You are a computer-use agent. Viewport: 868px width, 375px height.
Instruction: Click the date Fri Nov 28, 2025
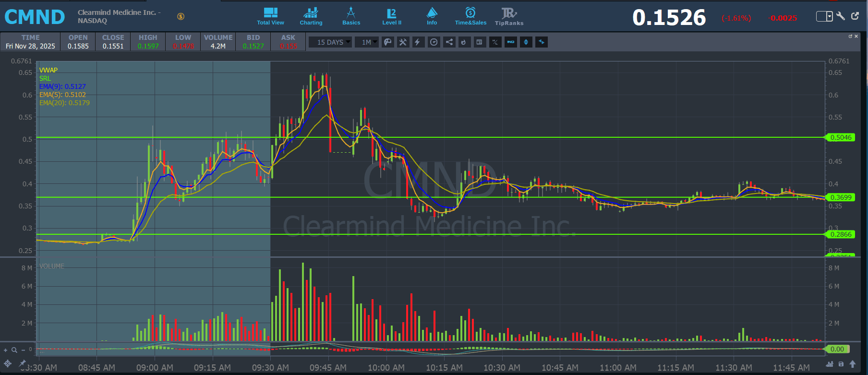click(x=30, y=46)
